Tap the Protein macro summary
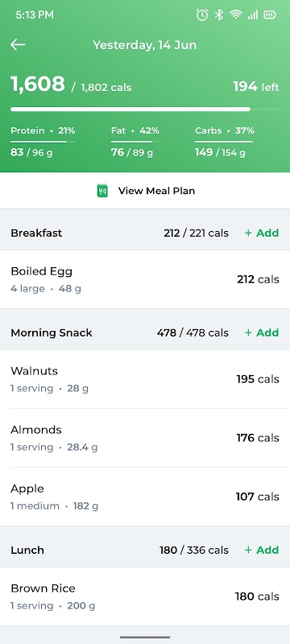This screenshot has height=644, width=290. 43,142
